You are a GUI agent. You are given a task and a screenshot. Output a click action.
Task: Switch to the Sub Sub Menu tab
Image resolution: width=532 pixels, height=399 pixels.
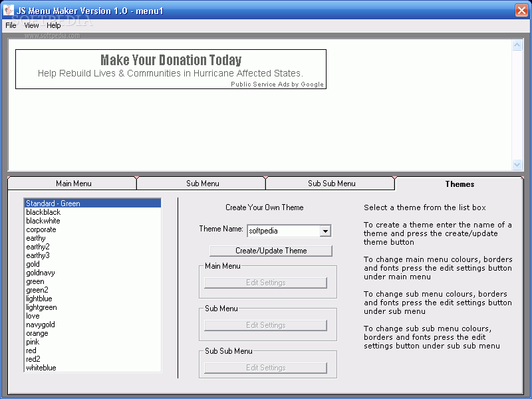[x=330, y=184]
